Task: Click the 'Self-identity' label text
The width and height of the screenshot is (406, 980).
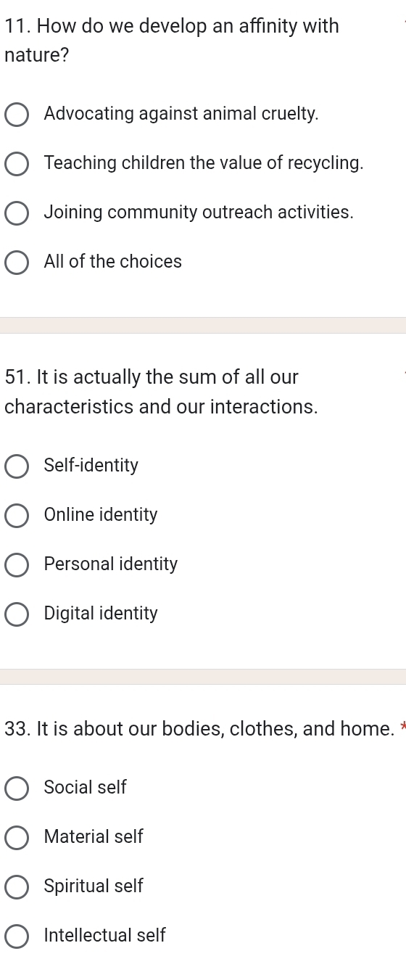Action: click(91, 466)
